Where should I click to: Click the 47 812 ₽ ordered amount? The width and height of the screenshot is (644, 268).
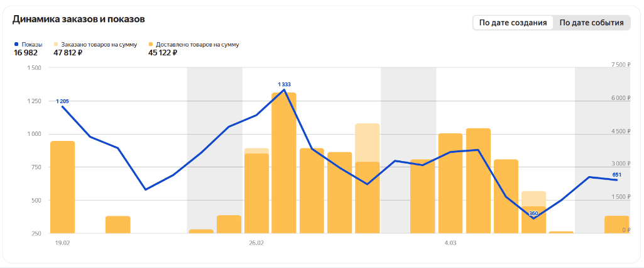tap(68, 53)
